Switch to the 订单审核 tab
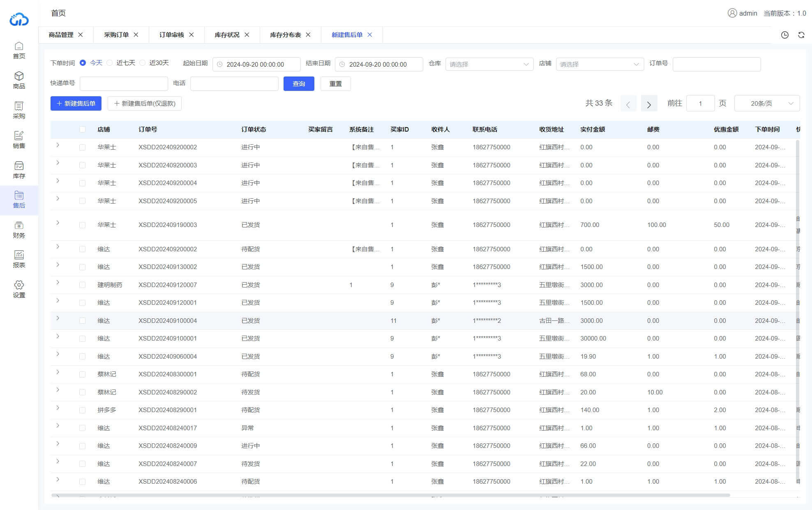Image resolution: width=812 pixels, height=510 pixels. click(x=172, y=35)
